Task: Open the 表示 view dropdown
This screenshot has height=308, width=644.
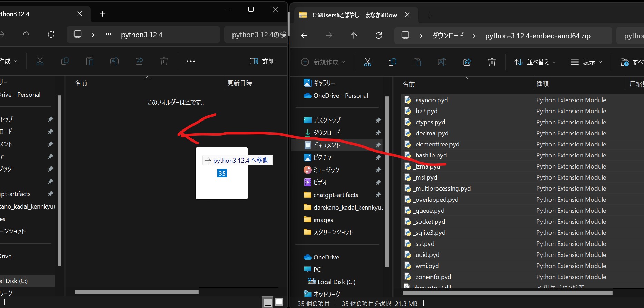Action: 586,62
